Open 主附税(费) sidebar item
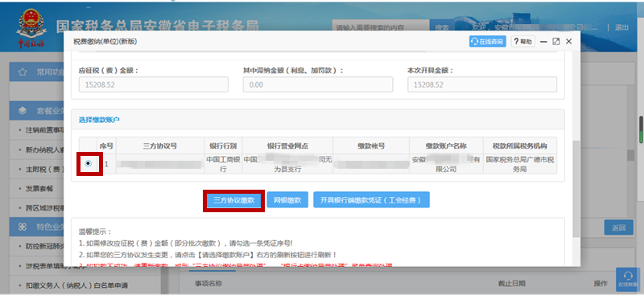 click(x=44, y=169)
